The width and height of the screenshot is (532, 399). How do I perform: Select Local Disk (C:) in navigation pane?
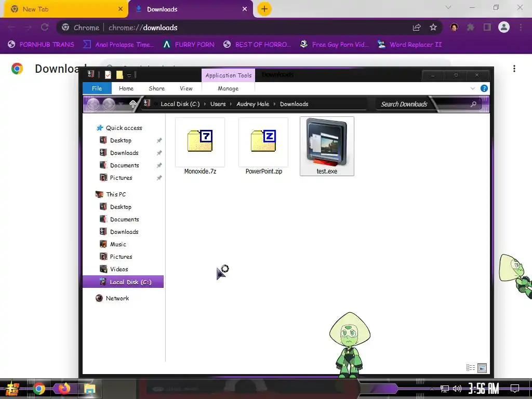123,282
